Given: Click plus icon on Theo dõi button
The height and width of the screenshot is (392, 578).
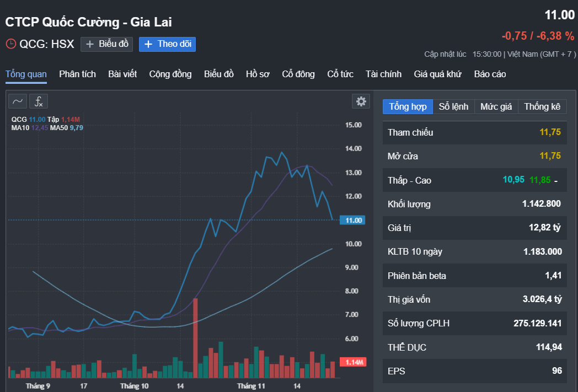Looking at the screenshot, I should [x=148, y=44].
